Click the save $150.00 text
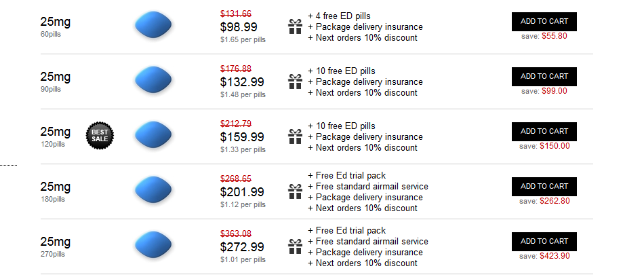The width and height of the screenshot is (644, 277). coord(544,146)
